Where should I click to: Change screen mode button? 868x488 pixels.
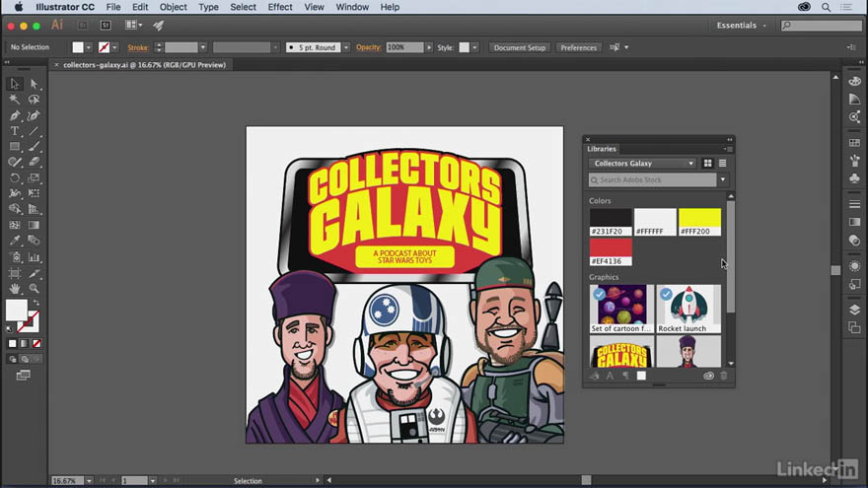click(x=24, y=376)
